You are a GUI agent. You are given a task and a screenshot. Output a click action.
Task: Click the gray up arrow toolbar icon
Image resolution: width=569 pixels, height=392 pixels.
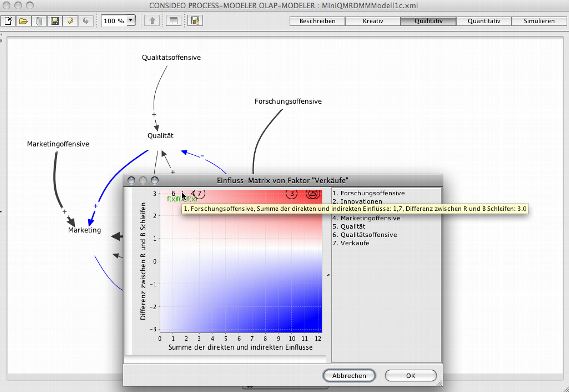click(152, 21)
